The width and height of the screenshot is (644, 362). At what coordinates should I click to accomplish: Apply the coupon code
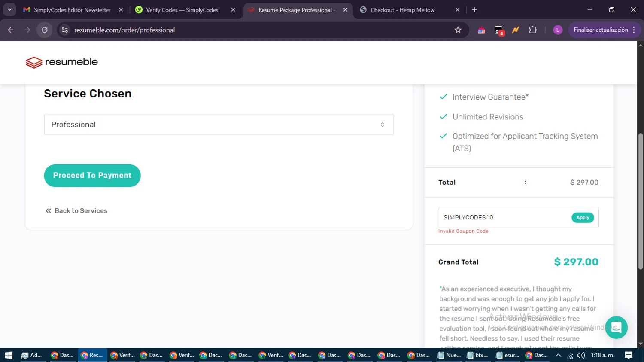coord(583,218)
